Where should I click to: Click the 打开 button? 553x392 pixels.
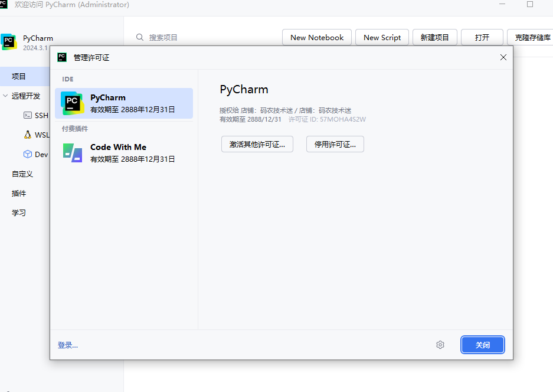coord(482,37)
